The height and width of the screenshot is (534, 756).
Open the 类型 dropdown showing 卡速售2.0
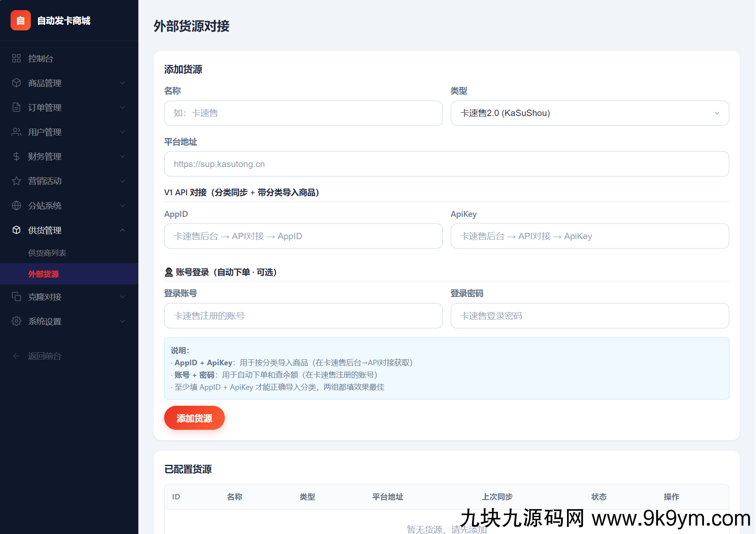click(x=589, y=113)
